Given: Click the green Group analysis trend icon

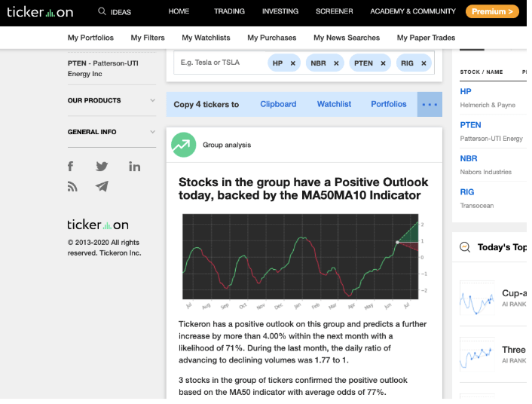Looking at the screenshot, I should (x=184, y=145).
